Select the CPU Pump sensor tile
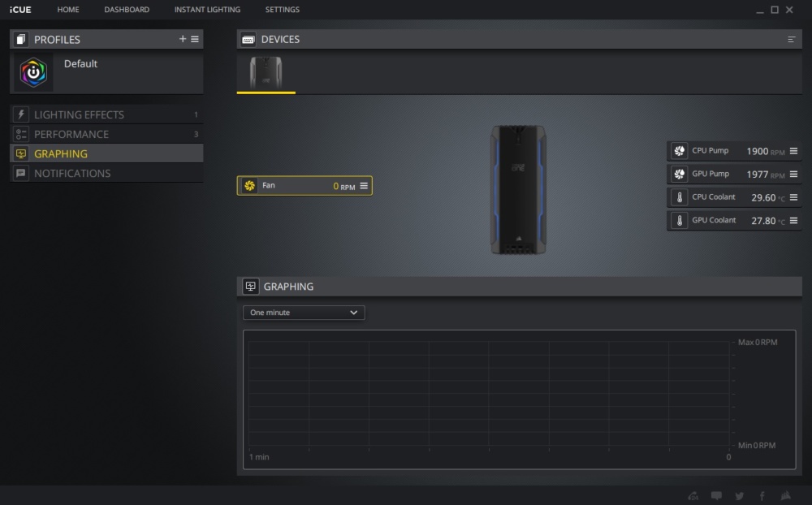 734,151
